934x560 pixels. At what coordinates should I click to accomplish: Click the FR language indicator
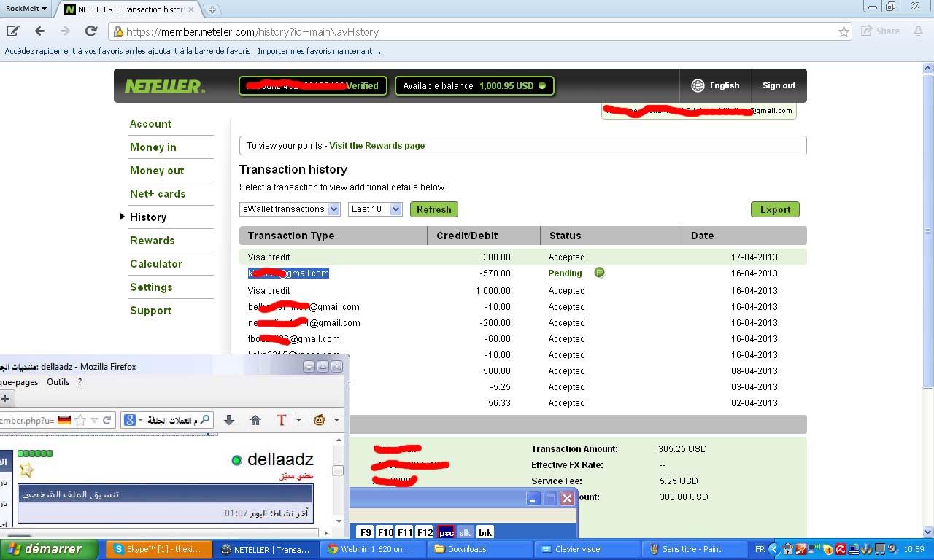(760, 549)
